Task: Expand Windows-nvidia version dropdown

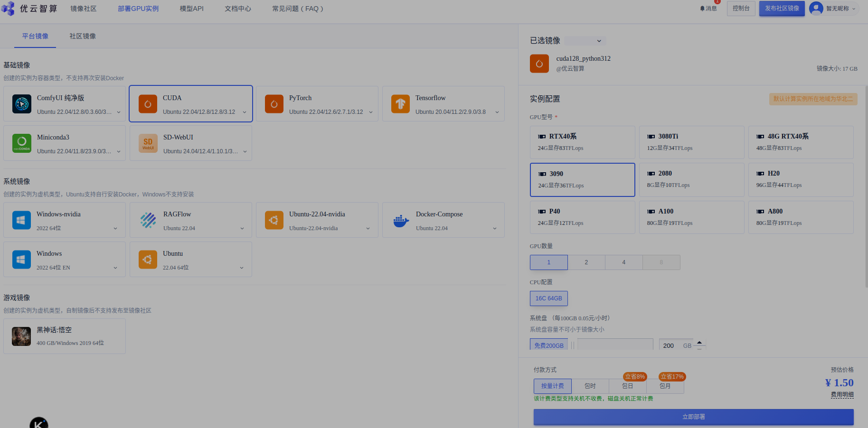Action: coord(115,229)
